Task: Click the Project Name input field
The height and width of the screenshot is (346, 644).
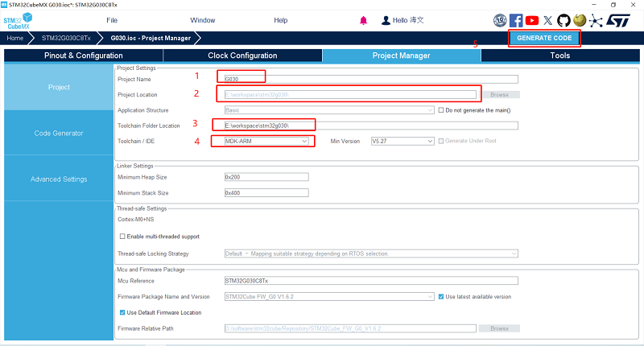Action: (x=370, y=79)
